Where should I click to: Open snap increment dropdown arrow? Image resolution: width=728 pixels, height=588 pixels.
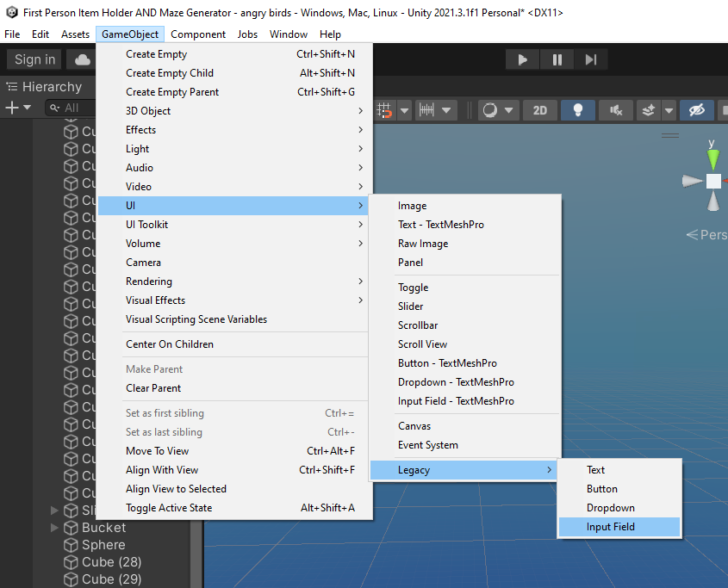446,110
